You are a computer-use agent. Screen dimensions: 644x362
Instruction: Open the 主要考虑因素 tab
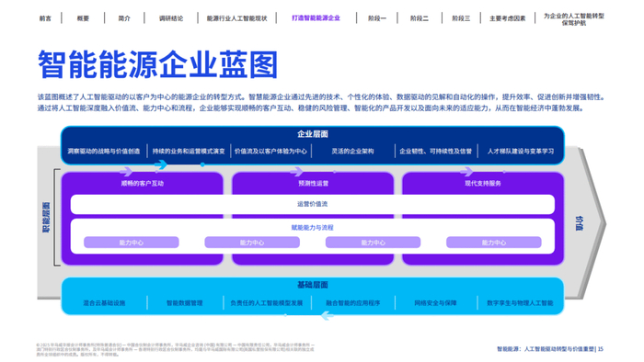[x=507, y=18]
